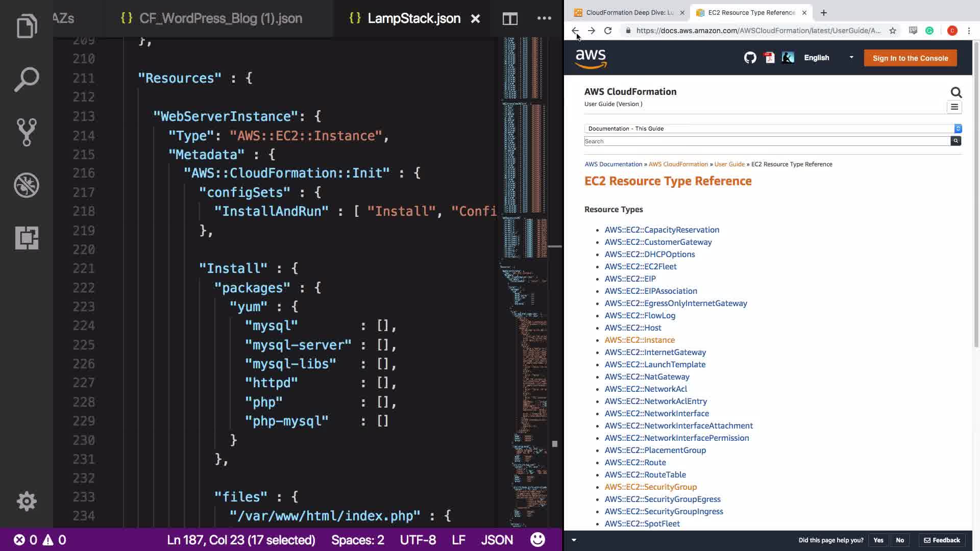Switch to CloudFormation Deep Dive browser tab
Screen dimensions: 980x551
629,13
